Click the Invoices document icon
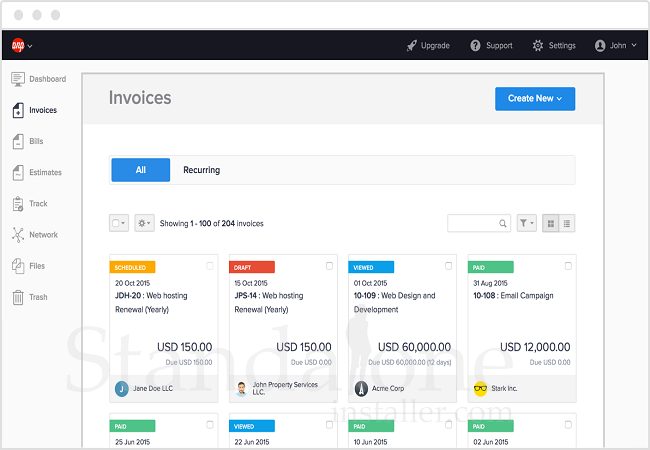This screenshot has width=650, height=450. 18,110
